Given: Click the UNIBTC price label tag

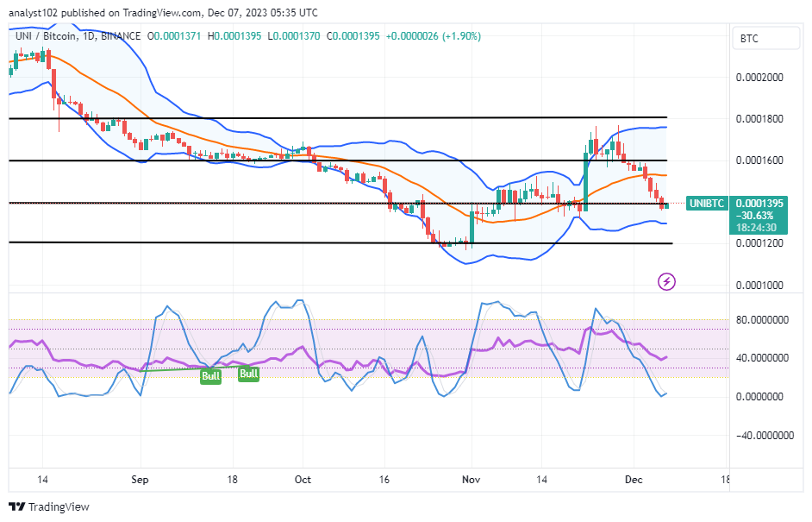Looking at the screenshot, I should click(707, 204).
